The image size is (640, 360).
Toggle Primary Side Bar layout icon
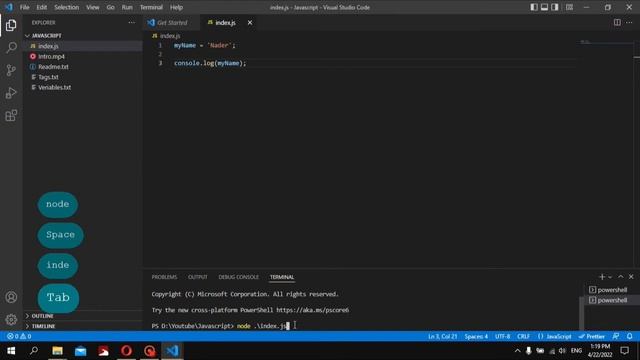pyautogui.click(x=534, y=7)
